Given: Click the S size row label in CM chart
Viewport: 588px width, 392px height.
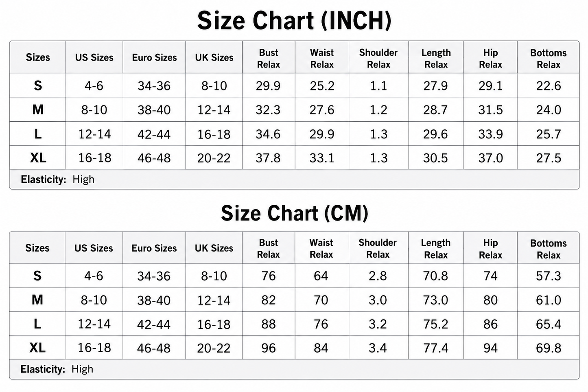Looking at the screenshot, I should point(37,276).
